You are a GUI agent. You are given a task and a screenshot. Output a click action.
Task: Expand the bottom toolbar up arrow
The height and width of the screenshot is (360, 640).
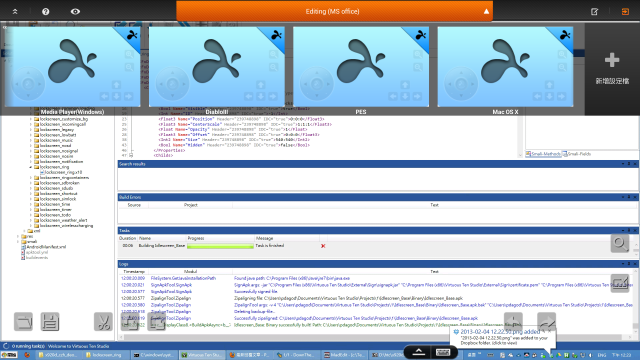pos(419,352)
